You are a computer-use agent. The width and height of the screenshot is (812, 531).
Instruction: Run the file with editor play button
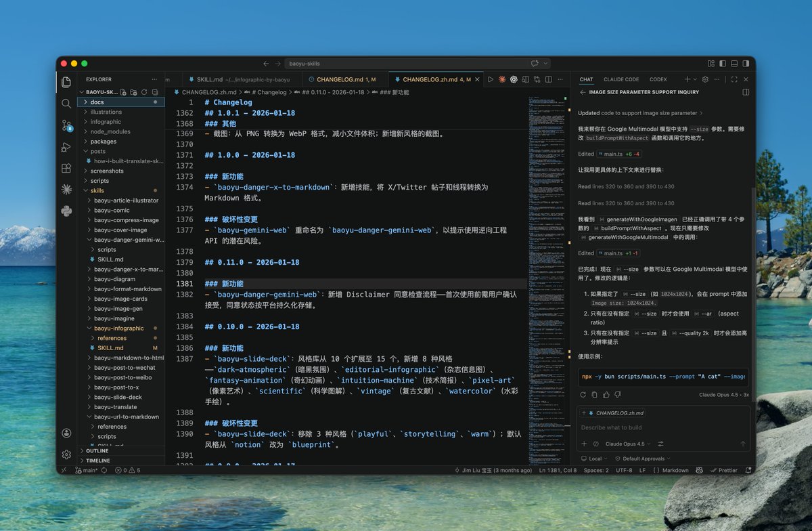(x=491, y=79)
